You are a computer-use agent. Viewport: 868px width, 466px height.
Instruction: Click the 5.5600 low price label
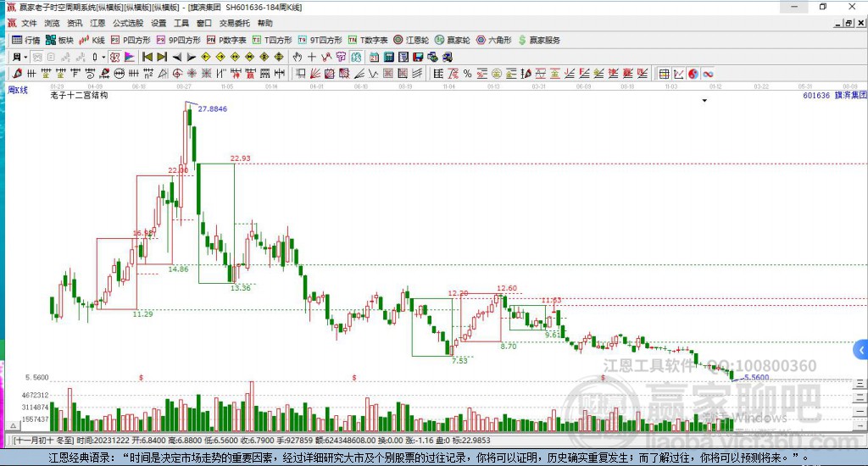coord(757,377)
